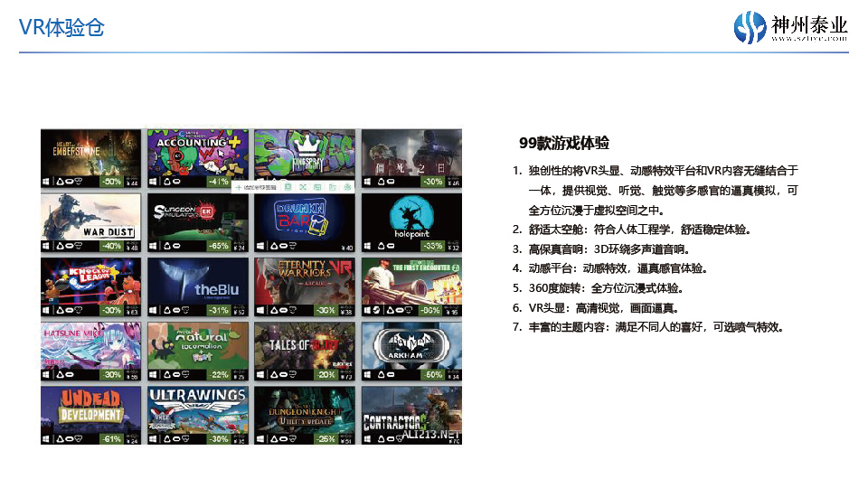Click the -30% badge on Ultrawings

coord(219,439)
